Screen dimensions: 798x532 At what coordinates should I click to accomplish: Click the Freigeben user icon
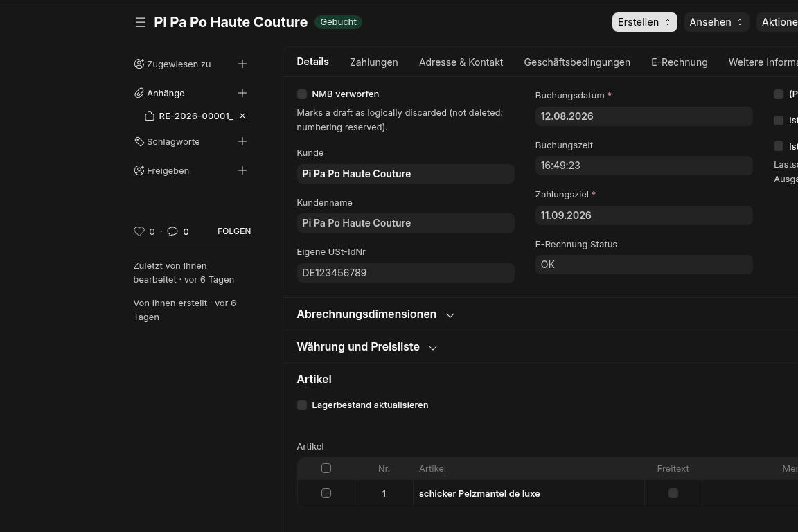click(139, 170)
